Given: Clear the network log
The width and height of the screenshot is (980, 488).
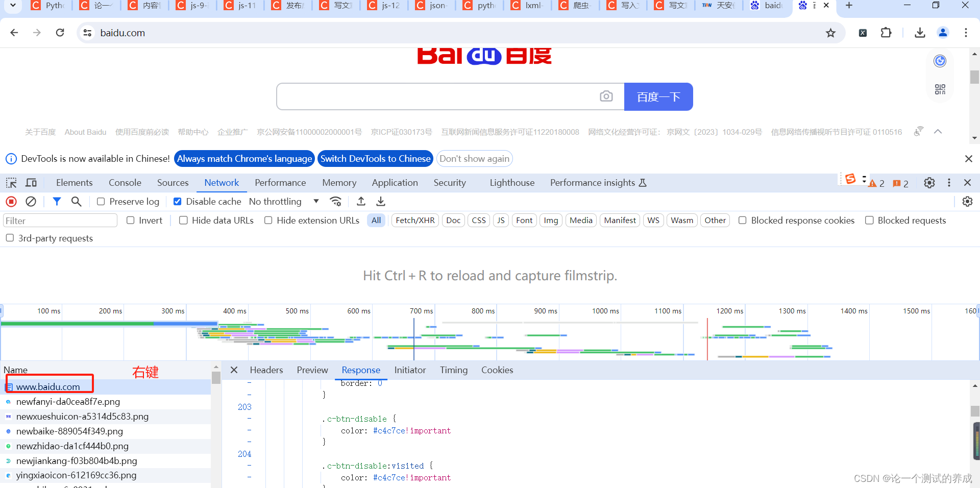Looking at the screenshot, I should click(x=31, y=202).
